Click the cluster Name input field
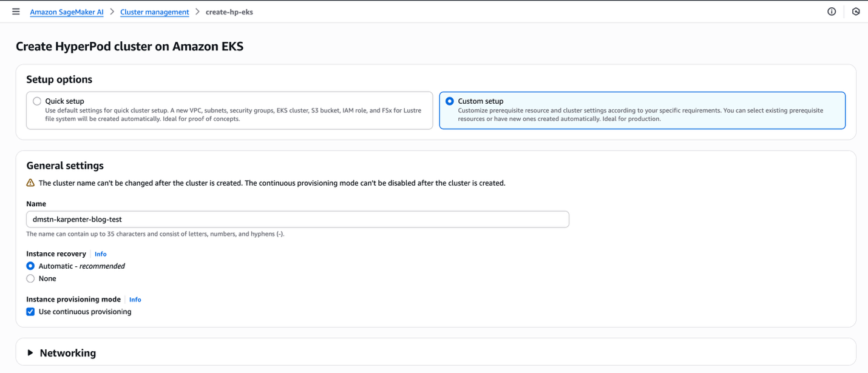The height and width of the screenshot is (373, 868). (297, 219)
